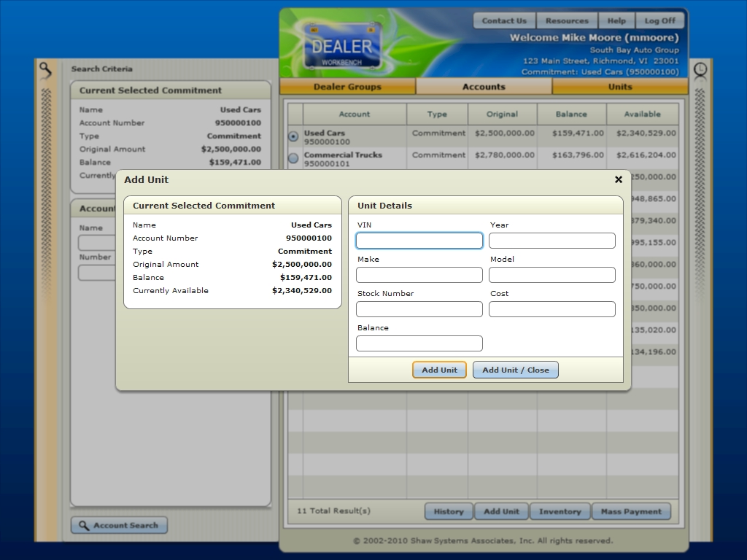The height and width of the screenshot is (560, 747).
Task: Open the Units tab
Action: click(620, 87)
